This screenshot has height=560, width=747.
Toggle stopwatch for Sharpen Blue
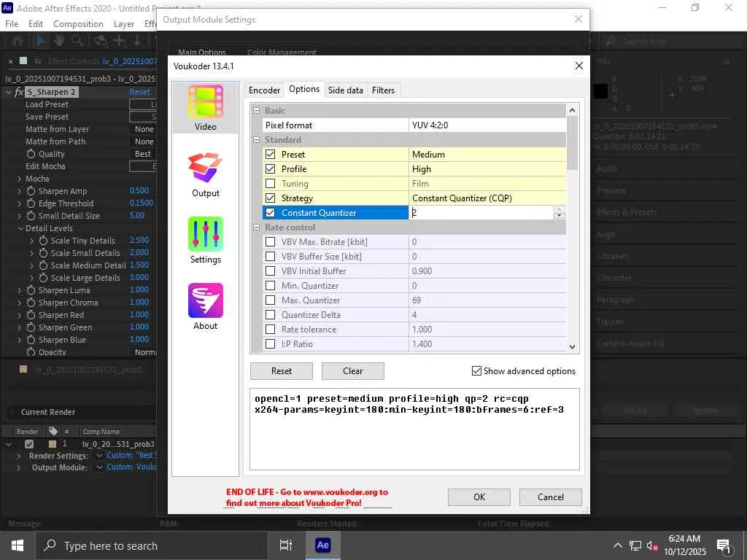pos(31,340)
